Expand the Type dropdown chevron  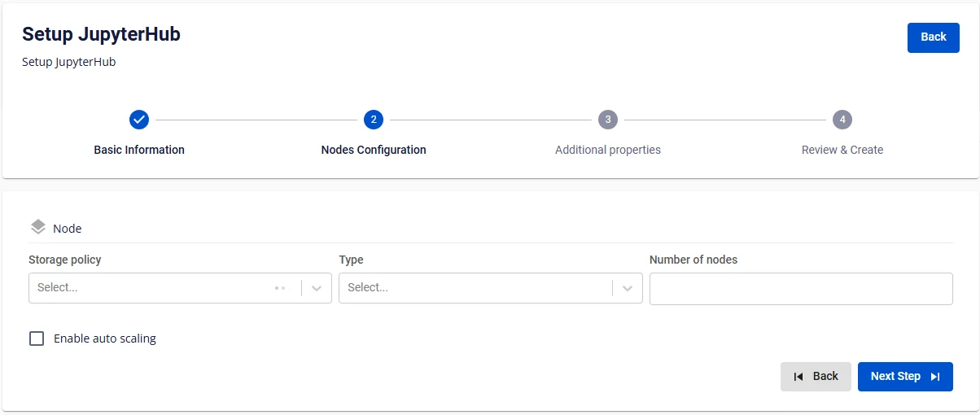pyautogui.click(x=628, y=288)
